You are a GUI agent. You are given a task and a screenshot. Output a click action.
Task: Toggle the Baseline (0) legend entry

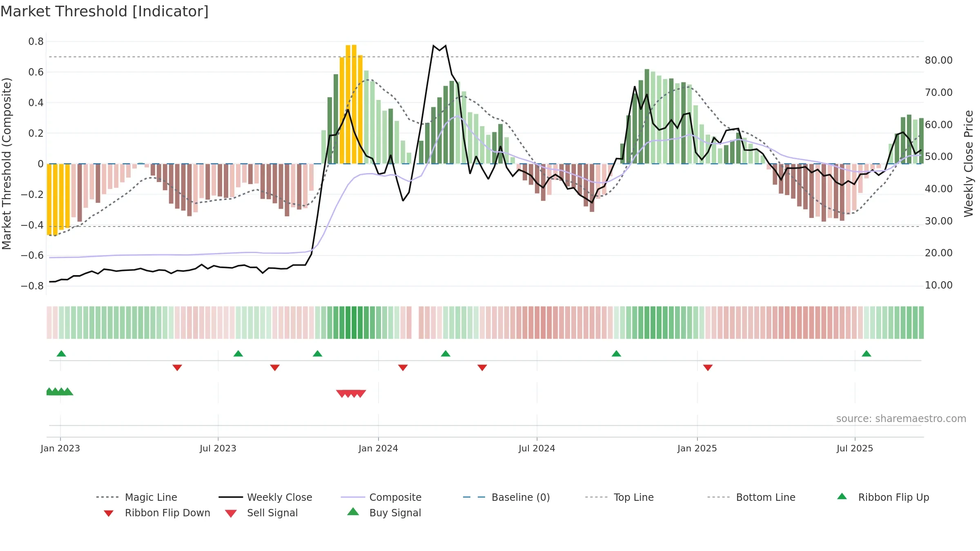tap(506, 497)
